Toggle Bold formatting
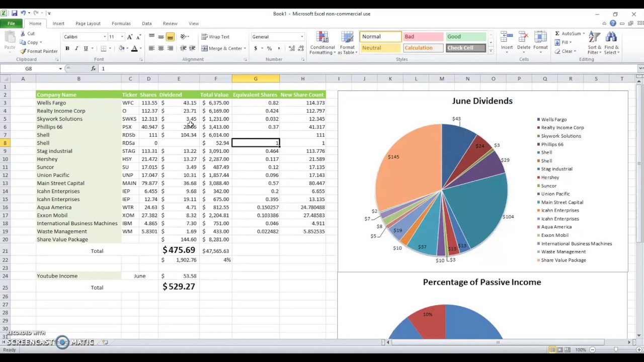 click(67, 48)
